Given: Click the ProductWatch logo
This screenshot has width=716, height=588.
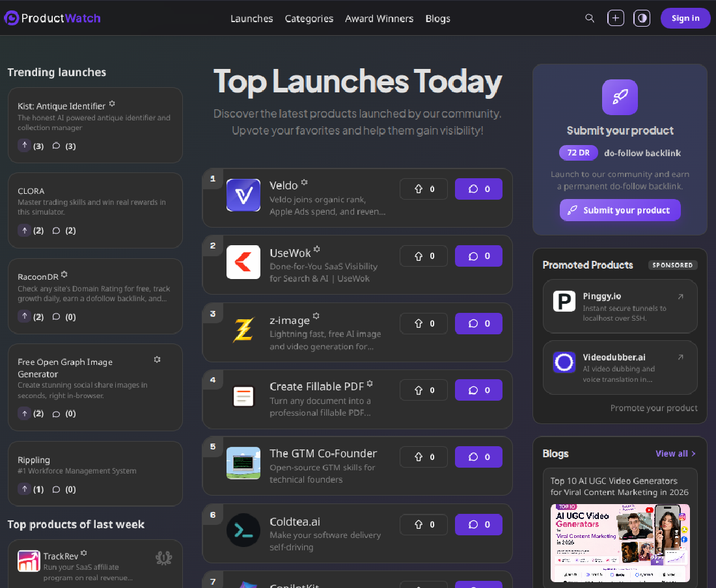Looking at the screenshot, I should pyautogui.click(x=53, y=18).
